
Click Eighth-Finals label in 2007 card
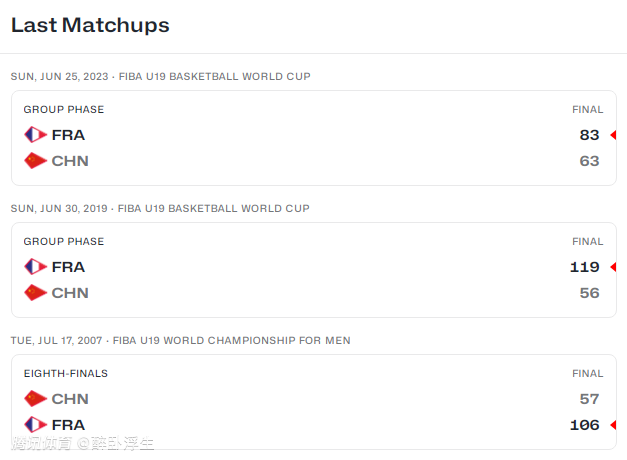[66, 374]
